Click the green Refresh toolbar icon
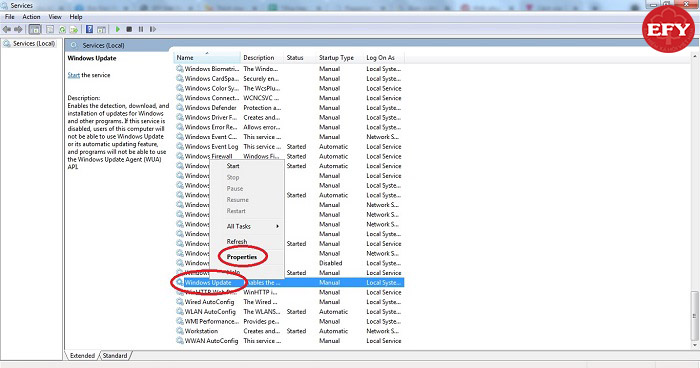Screen dimensions: 700x368 62,29
